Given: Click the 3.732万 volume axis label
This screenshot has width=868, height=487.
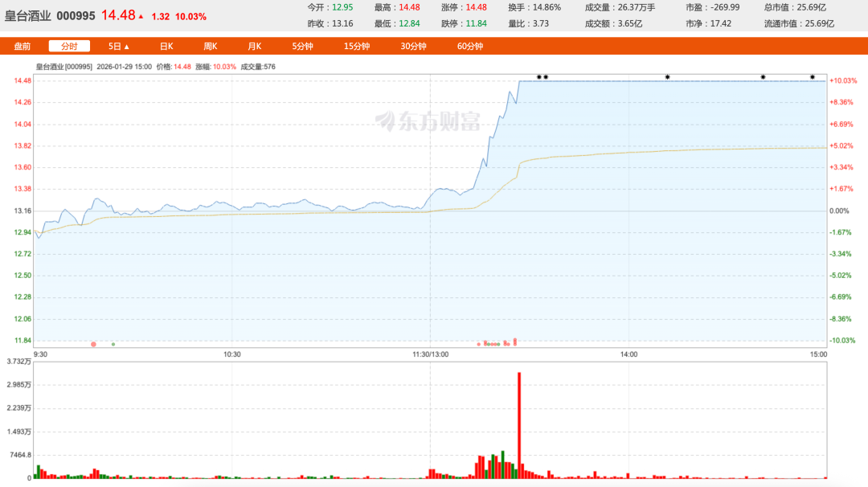Looking at the screenshot, I should [18, 362].
